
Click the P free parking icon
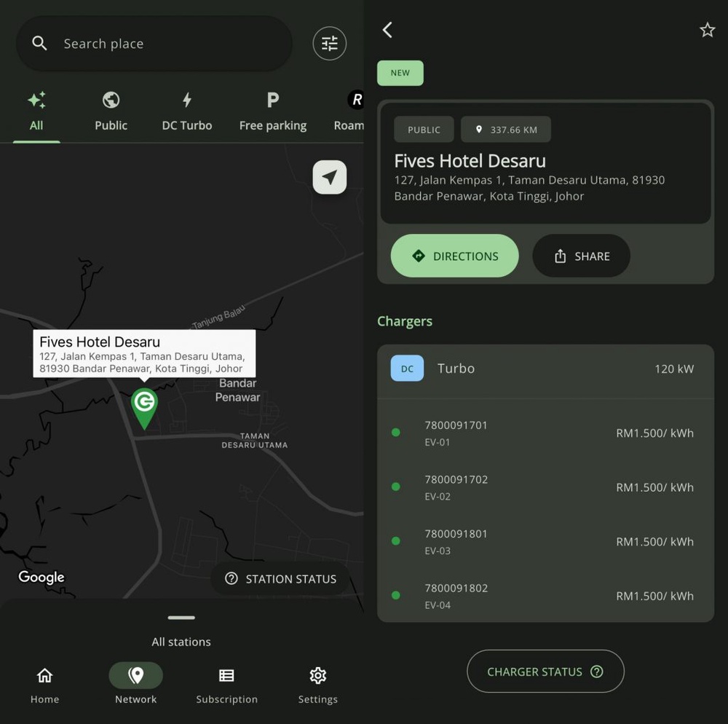click(x=273, y=99)
